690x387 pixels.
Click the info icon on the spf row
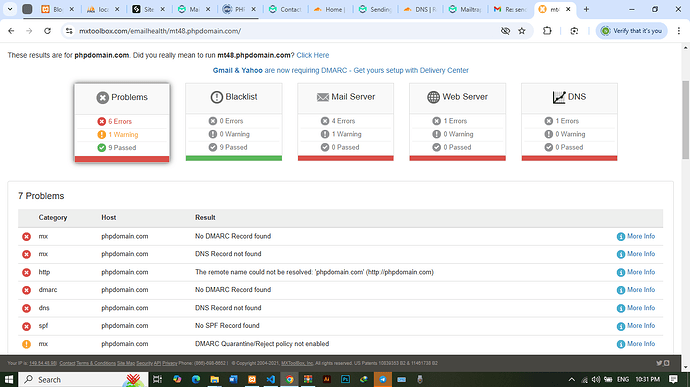(620, 326)
